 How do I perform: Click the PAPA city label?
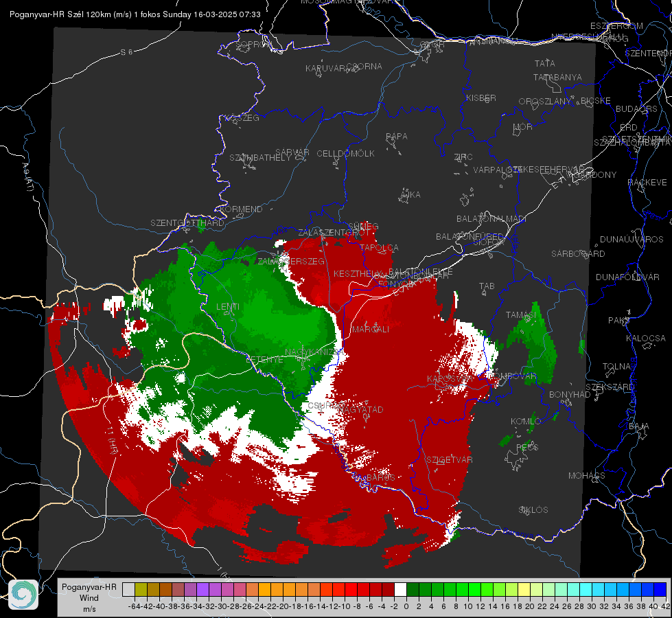click(x=397, y=137)
